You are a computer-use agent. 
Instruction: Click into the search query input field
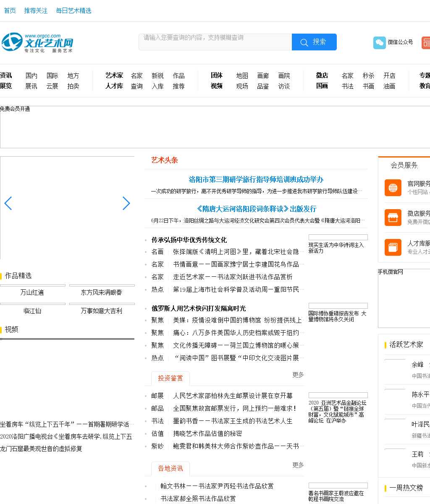point(215,42)
